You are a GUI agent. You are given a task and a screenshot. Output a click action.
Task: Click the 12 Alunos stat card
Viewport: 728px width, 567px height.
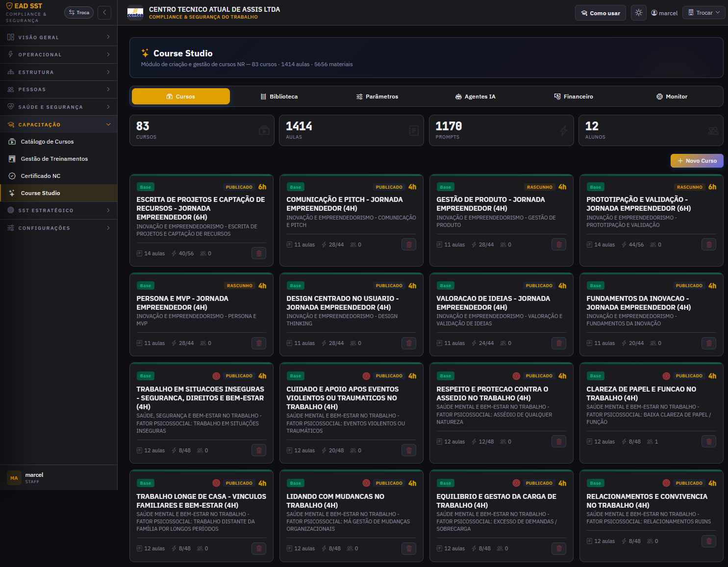[651, 130]
